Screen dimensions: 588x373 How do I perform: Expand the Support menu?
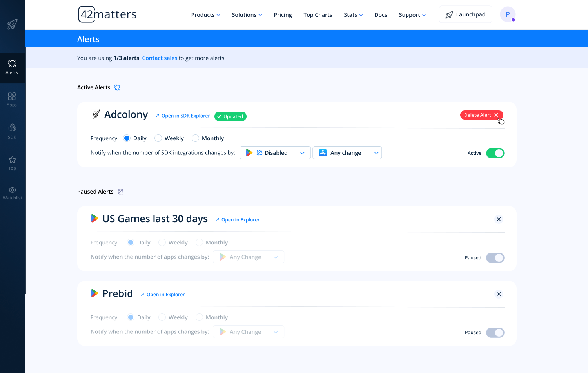[x=412, y=15]
